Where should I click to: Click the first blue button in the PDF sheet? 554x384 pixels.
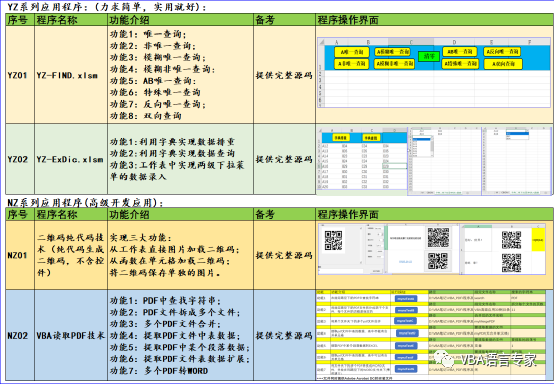[x=406, y=299]
